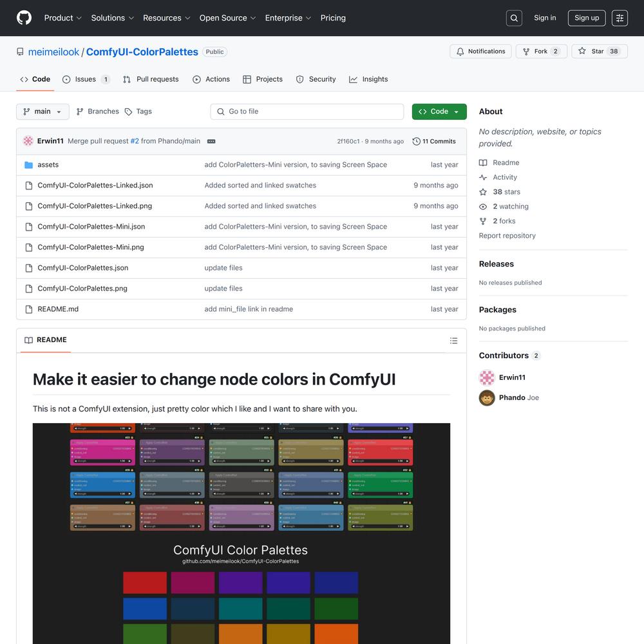The width and height of the screenshot is (644, 644).
Task: Click the history clock icon beside 11 Commits
Action: [x=416, y=141]
